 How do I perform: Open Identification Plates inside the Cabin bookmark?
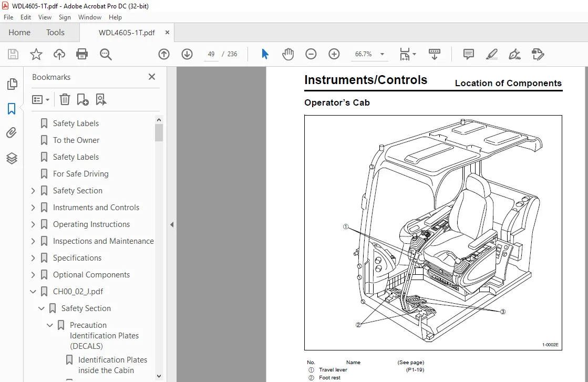point(112,365)
